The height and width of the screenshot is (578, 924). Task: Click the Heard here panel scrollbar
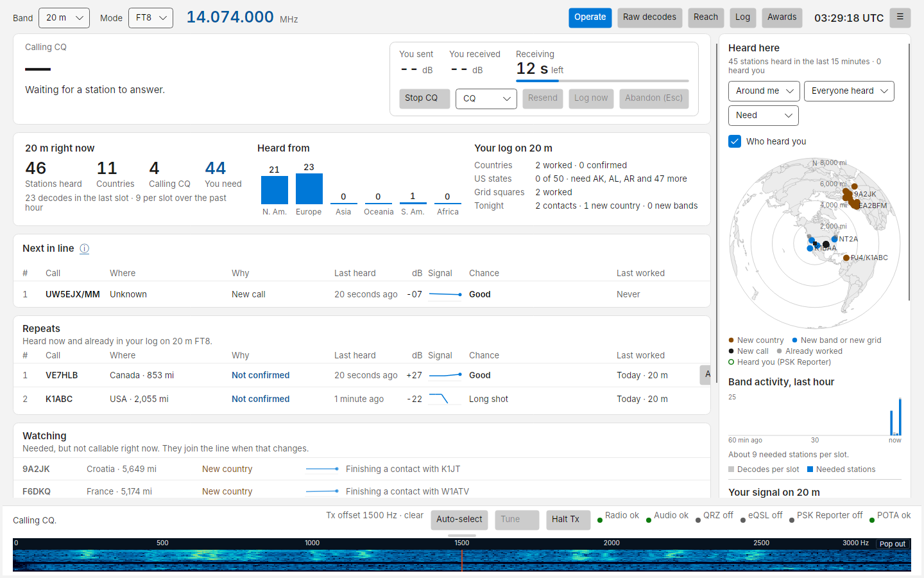pos(909,172)
